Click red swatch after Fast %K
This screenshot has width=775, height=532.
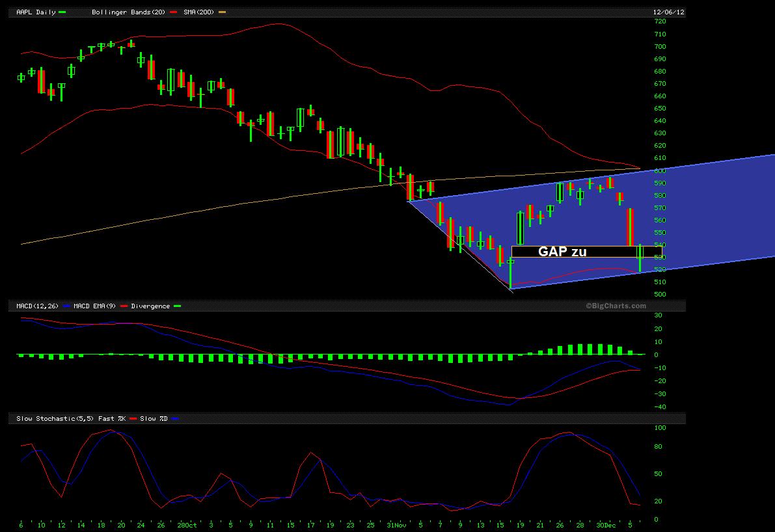tap(133, 418)
